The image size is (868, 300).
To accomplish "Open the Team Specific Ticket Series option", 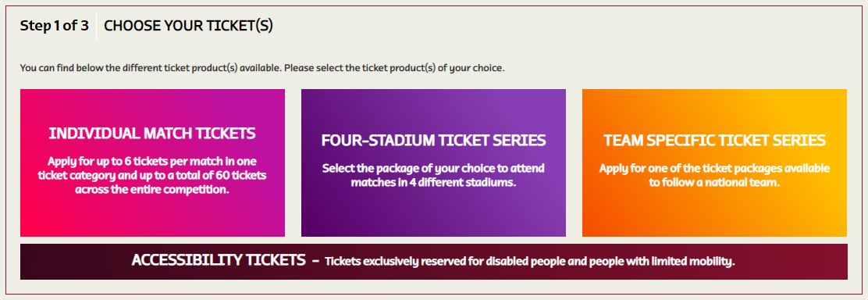I will coord(715,162).
